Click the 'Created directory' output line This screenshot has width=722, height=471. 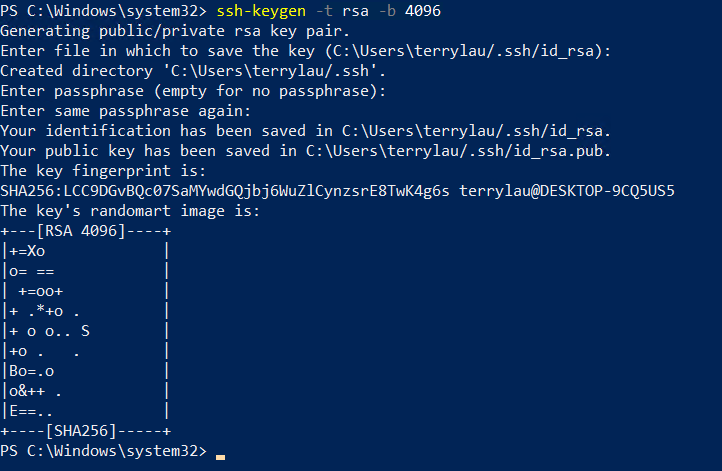click(x=193, y=71)
